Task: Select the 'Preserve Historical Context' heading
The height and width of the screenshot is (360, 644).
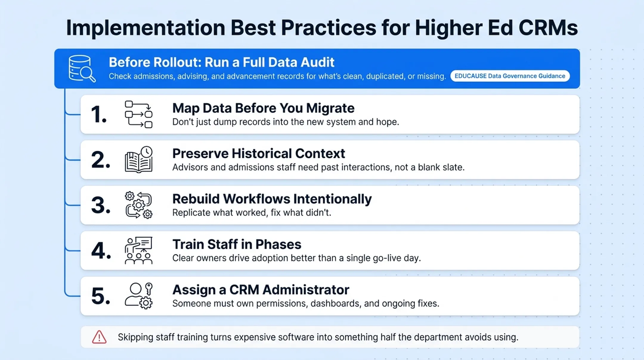Action: [x=258, y=153]
